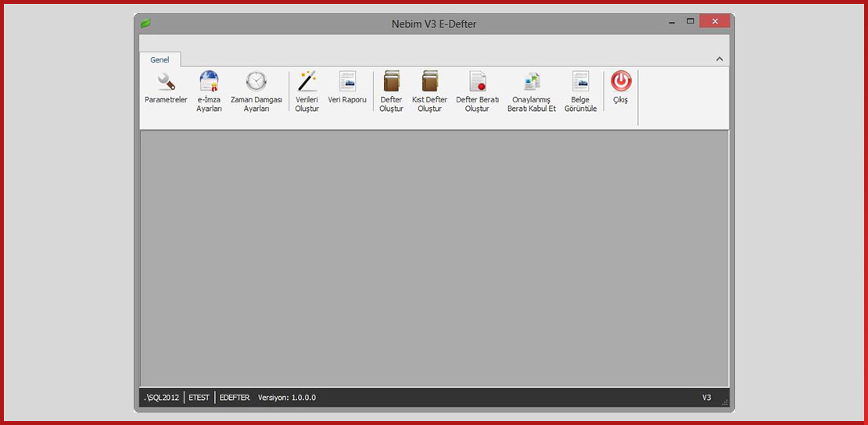868x425 pixels.
Task: Open e-İmza Ayarları settings
Action: point(210,92)
